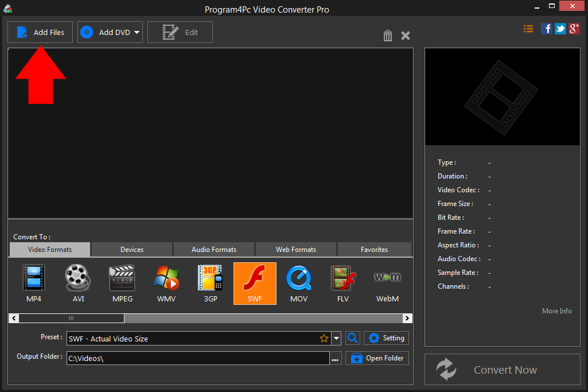Click the Open Folder button
Screen dimensions: 588x392
click(377, 358)
